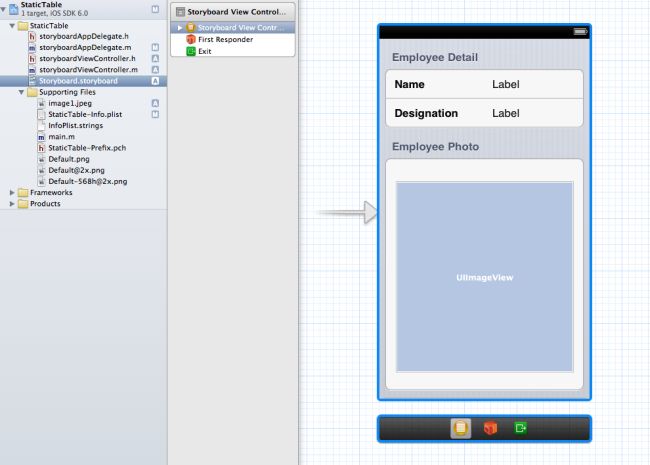Collapse the StaticTable group folder triangle

tap(12, 26)
